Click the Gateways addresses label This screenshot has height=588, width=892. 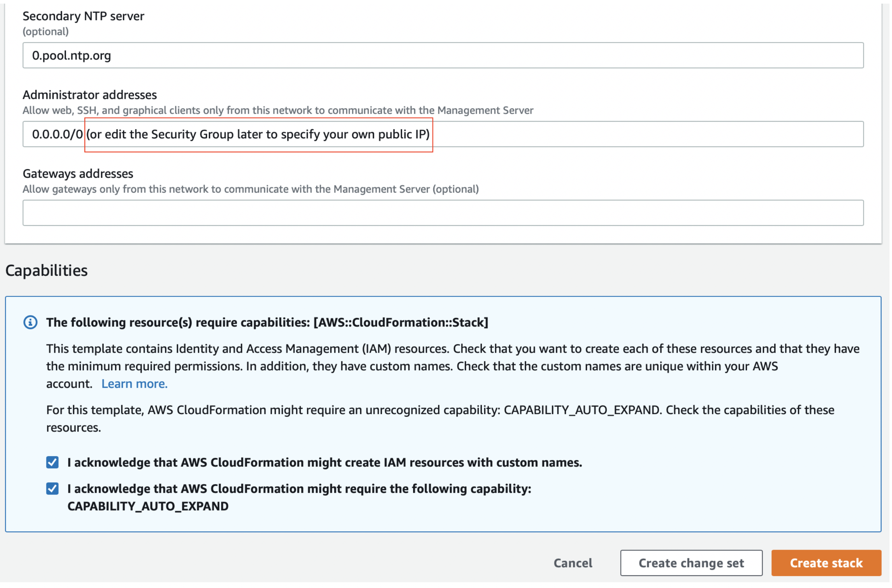(78, 174)
